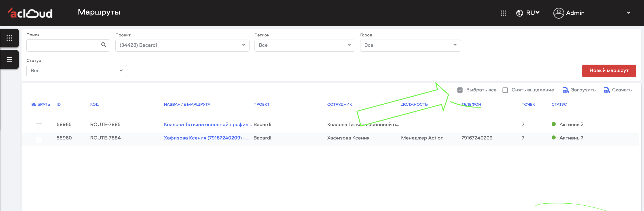
Task: Click the acloud logo
Action: pyautogui.click(x=30, y=13)
